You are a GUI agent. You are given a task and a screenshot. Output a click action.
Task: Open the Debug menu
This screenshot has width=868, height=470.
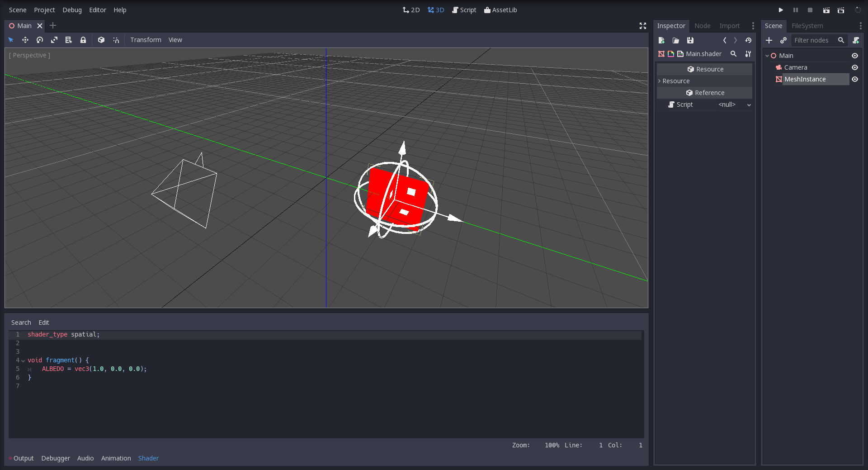[72, 10]
